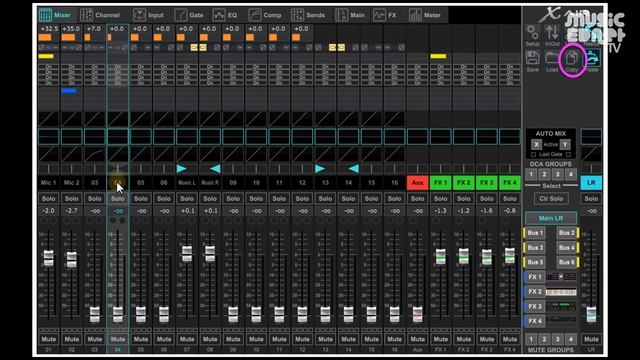Click the Save floppy disk icon

pos(532,58)
